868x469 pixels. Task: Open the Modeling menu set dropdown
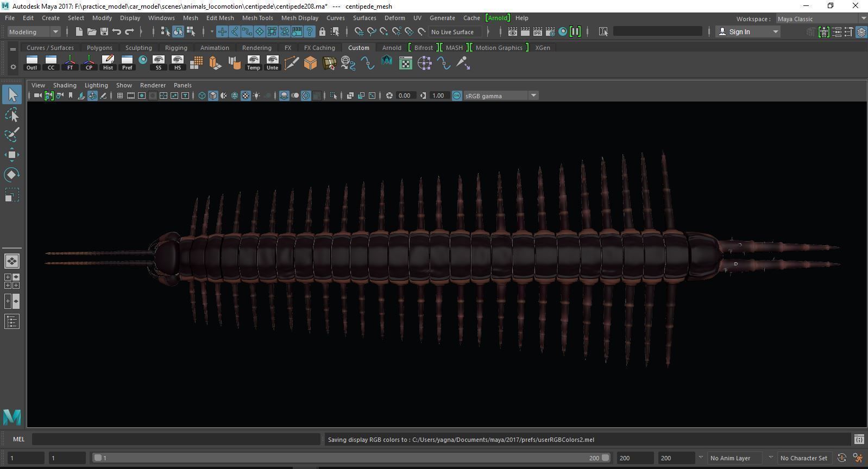(x=34, y=31)
